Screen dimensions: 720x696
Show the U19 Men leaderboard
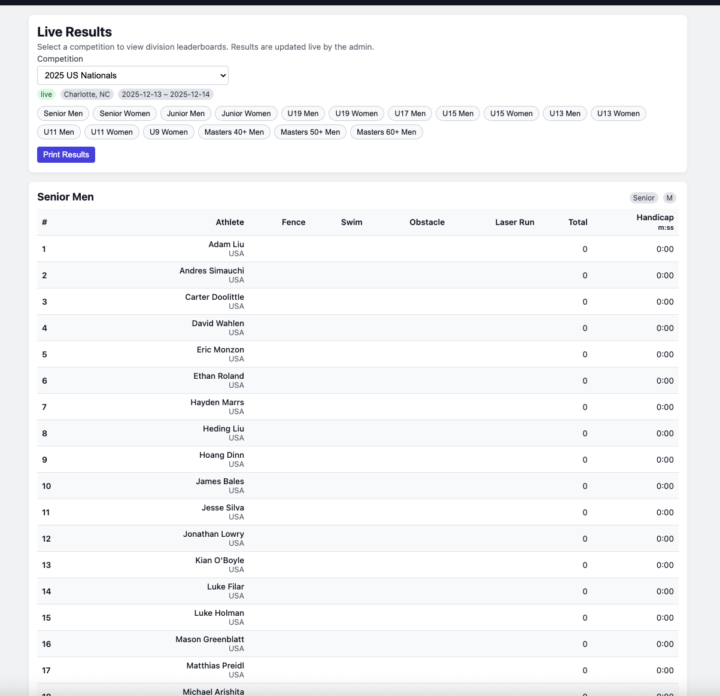303,113
